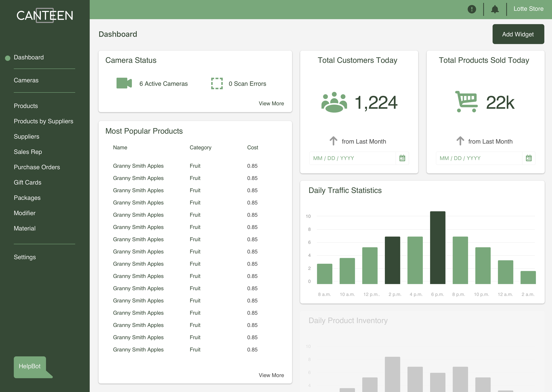552x392 pixels.
Task: Open the Lotte Store account menu
Action: coord(528,9)
